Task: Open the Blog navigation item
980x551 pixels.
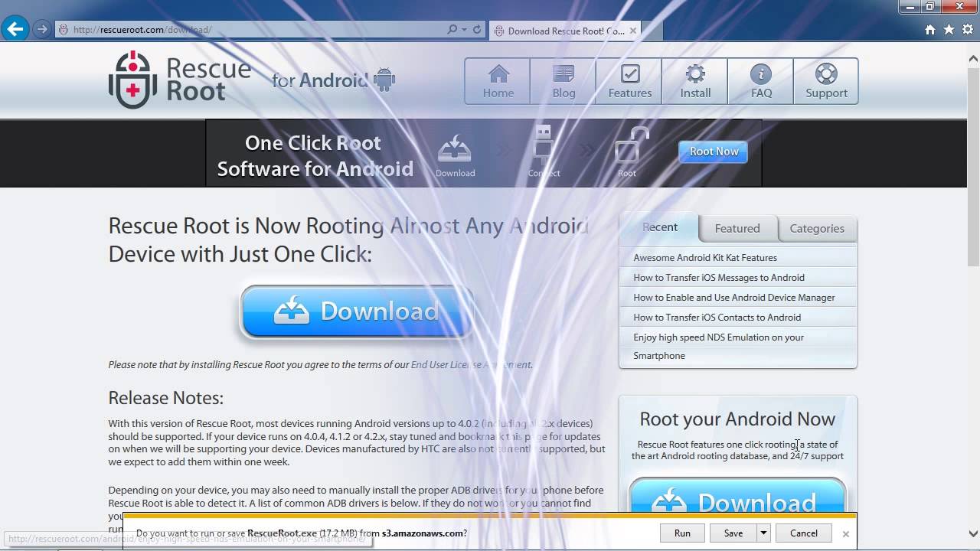Action: (563, 81)
